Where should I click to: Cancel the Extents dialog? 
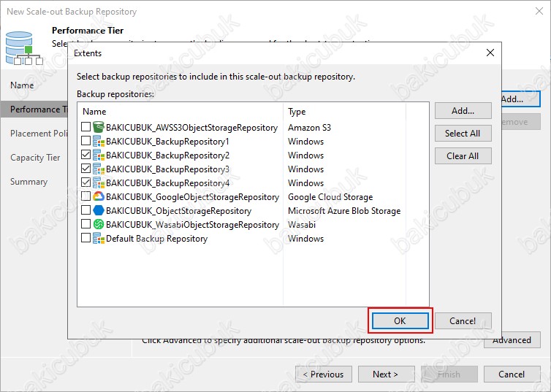(x=463, y=320)
